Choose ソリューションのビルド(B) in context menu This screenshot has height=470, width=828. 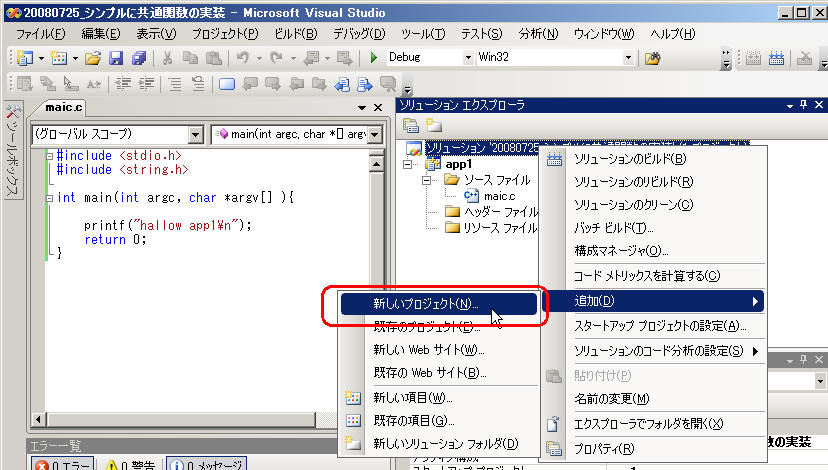pos(630,158)
